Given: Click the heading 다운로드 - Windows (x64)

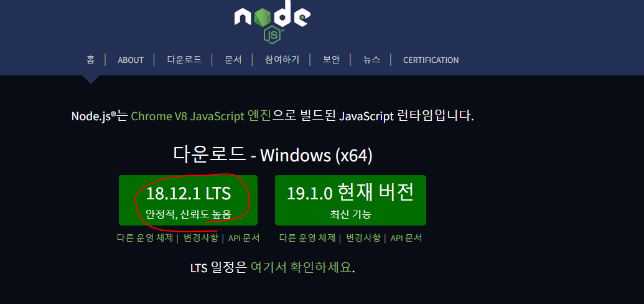Looking at the screenshot, I should pyautogui.click(x=273, y=155).
